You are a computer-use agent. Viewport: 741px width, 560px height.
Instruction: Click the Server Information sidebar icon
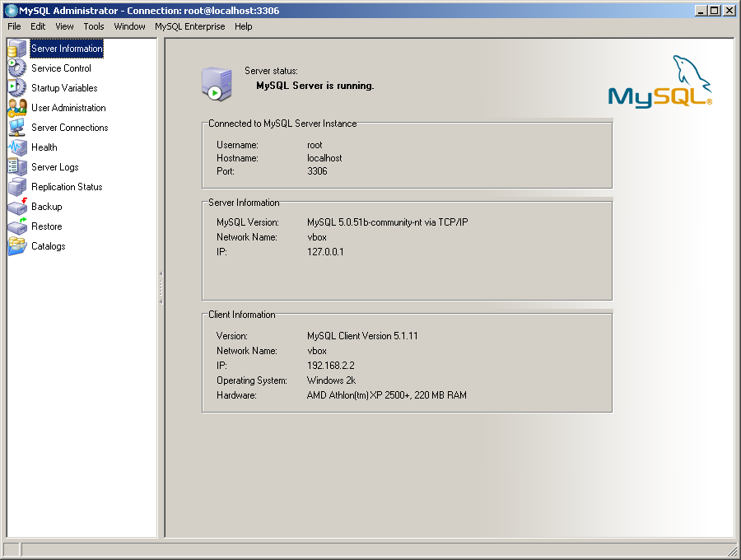click(x=17, y=49)
